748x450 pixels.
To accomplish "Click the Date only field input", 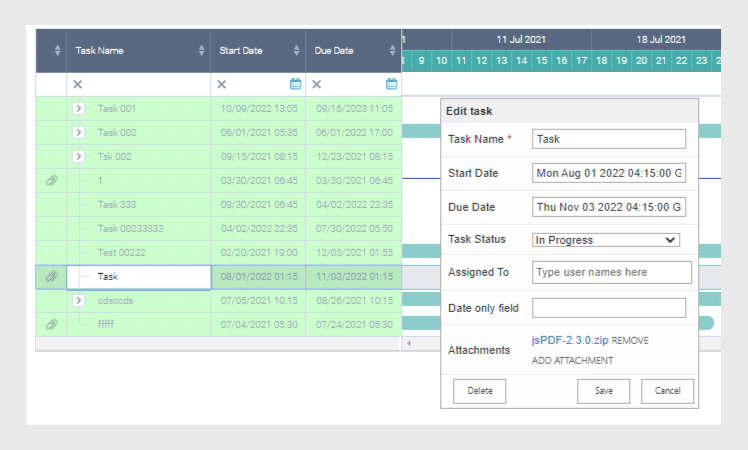I will point(609,308).
